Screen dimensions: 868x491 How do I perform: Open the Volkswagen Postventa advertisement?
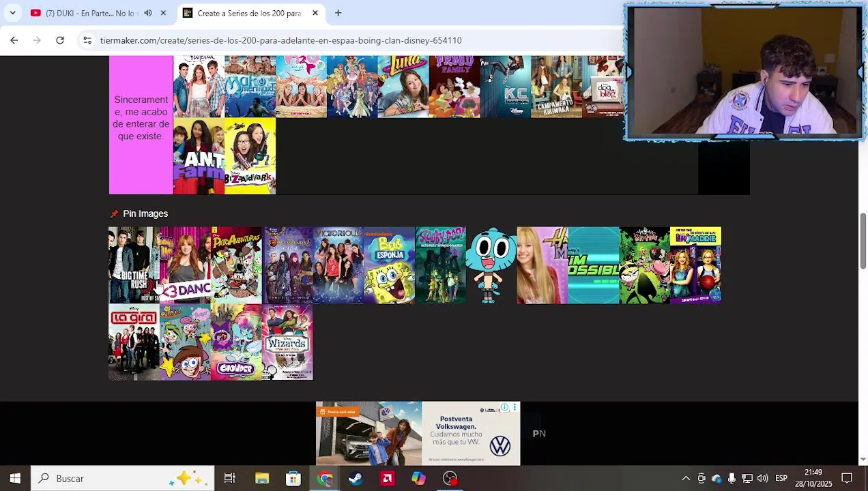coord(418,433)
